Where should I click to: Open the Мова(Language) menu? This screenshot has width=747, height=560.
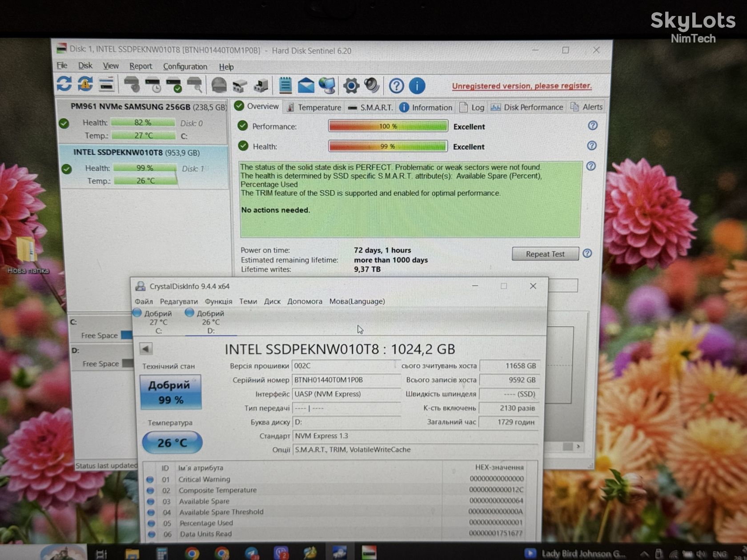pyautogui.click(x=357, y=301)
